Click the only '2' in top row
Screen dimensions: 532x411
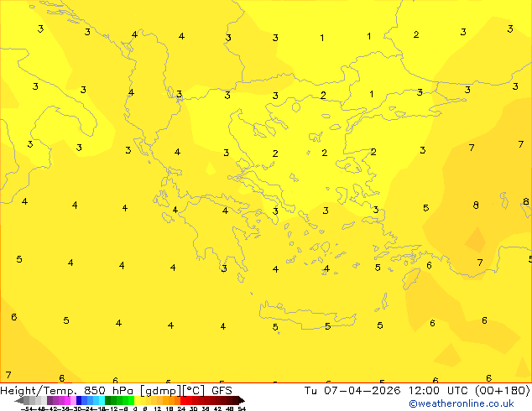(x=416, y=34)
